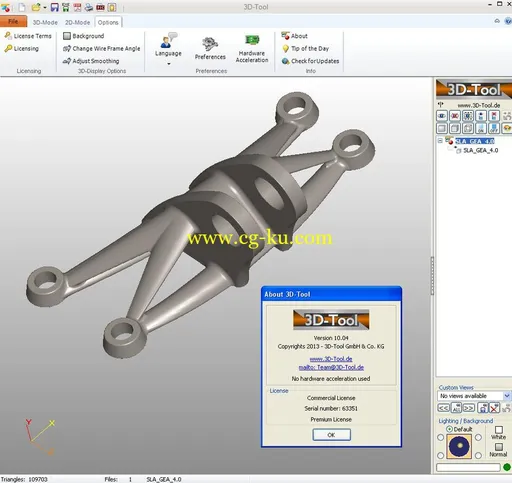The image size is (512, 483).
Task: Click the red-X info part icon in side panel
Action: point(494,116)
